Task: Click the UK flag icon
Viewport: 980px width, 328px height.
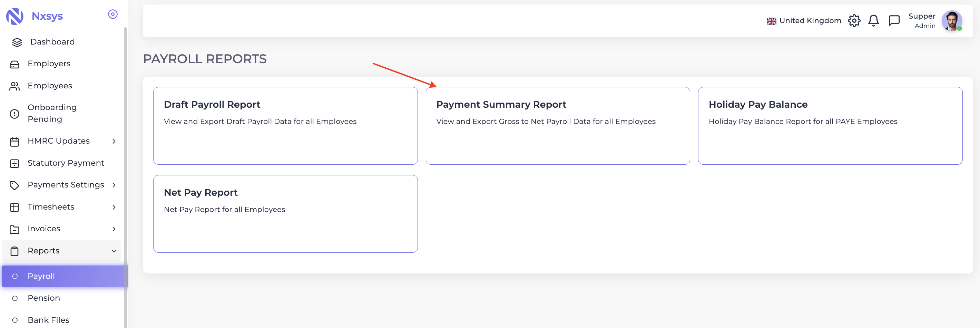Action: click(x=772, y=21)
